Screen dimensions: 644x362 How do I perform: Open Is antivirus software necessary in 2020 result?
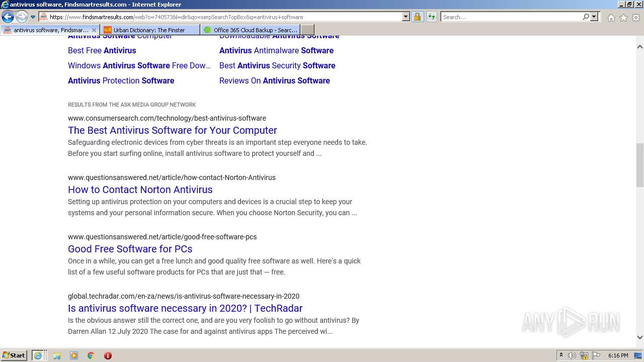click(185, 308)
